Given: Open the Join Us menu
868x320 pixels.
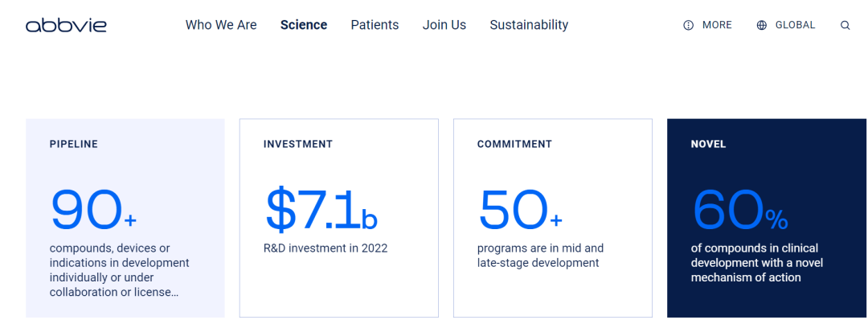Looking at the screenshot, I should point(444,25).
